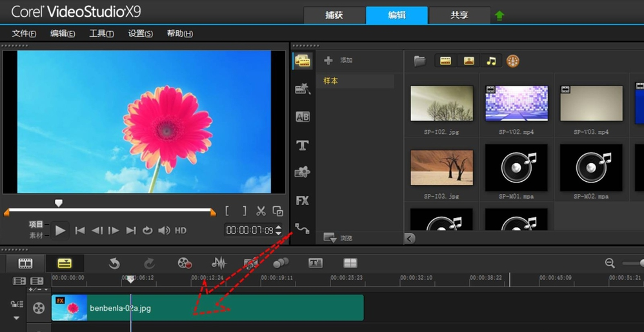Expand the add/remove tracks dropdown
The height and width of the screenshot is (332, 644).
click(x=39, y=289)
